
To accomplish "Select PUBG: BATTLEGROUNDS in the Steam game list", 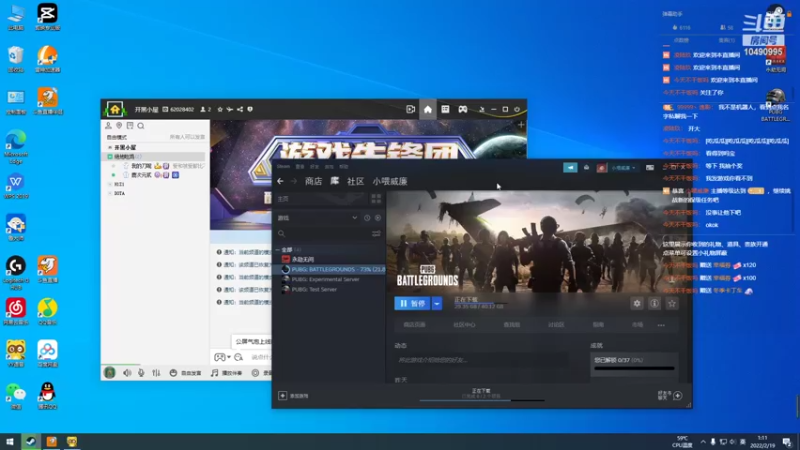I will point(330,269).
